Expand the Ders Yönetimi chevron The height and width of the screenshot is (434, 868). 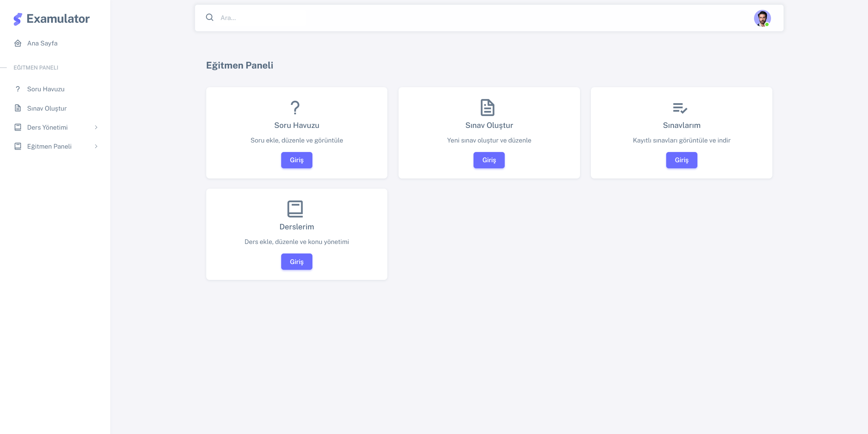[96, 127]
